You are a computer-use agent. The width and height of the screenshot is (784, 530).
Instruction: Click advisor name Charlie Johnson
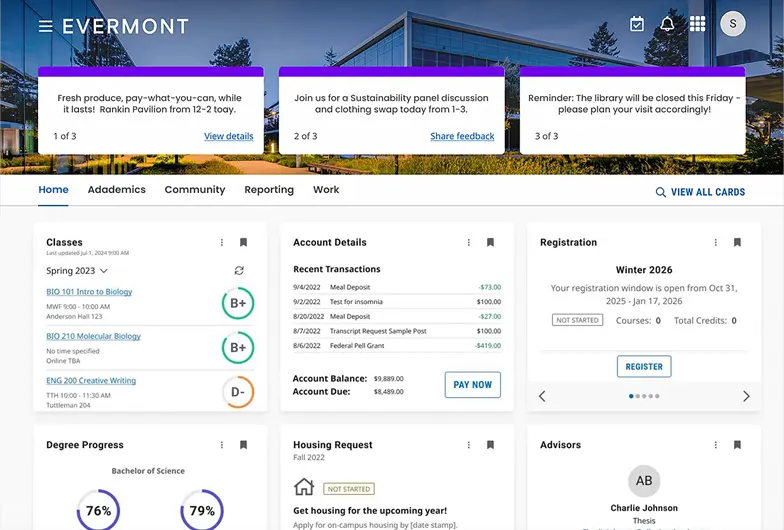coord(644,508)
